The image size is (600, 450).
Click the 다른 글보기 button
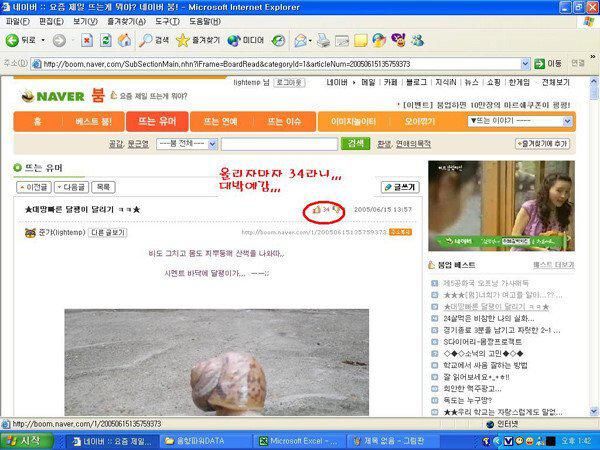coord(108,233)
